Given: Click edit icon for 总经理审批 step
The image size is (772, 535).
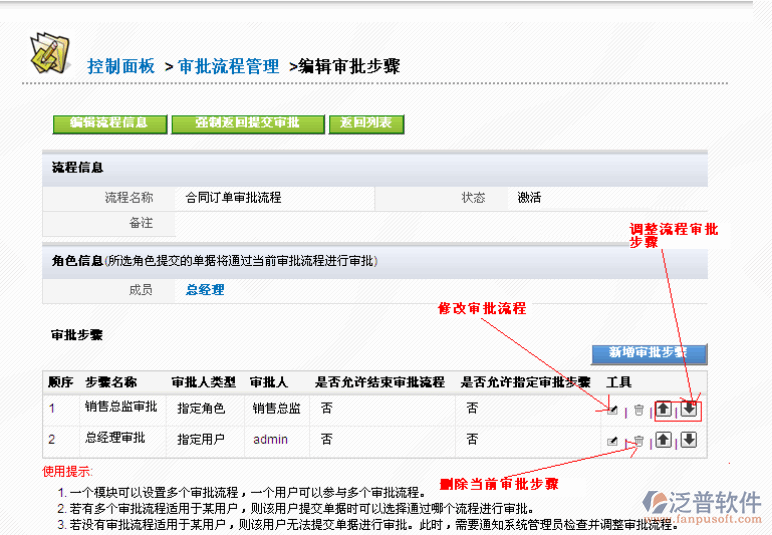Looking at the screenshot, I should [x=612, y=440].
